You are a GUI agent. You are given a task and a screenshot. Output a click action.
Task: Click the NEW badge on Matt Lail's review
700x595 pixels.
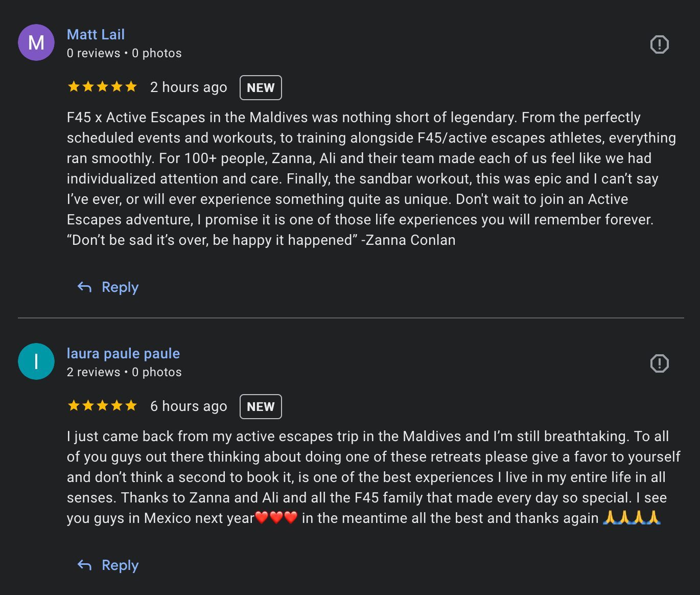[x=261, y=88]
